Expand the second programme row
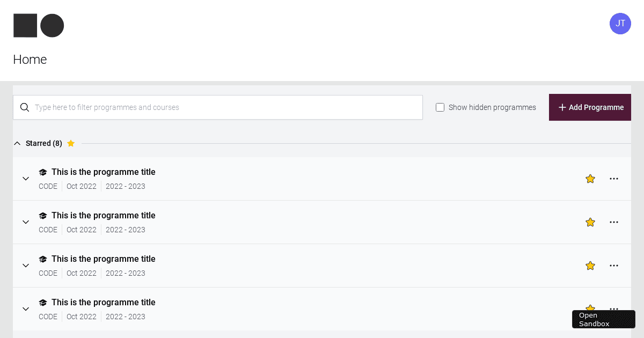Viewport: 644px width, 338px height. 26,222
